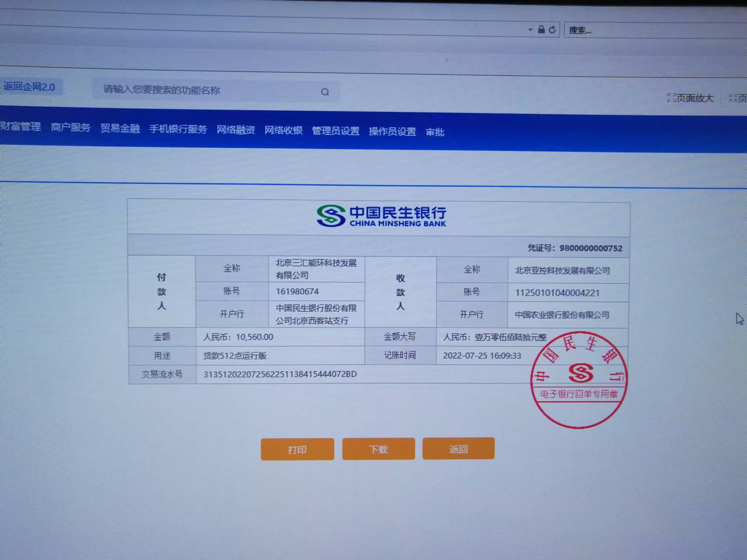Screen dimensions: 747x560
Task: Select the 贸易金融 menu item
Action: point(120,128)
